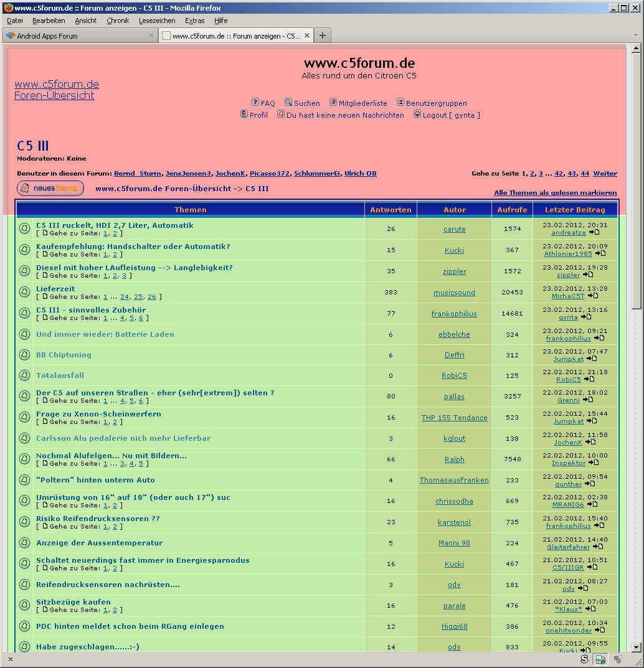Click the Profil icon
The width and height of the screenshot is (644, 668).
244,114
